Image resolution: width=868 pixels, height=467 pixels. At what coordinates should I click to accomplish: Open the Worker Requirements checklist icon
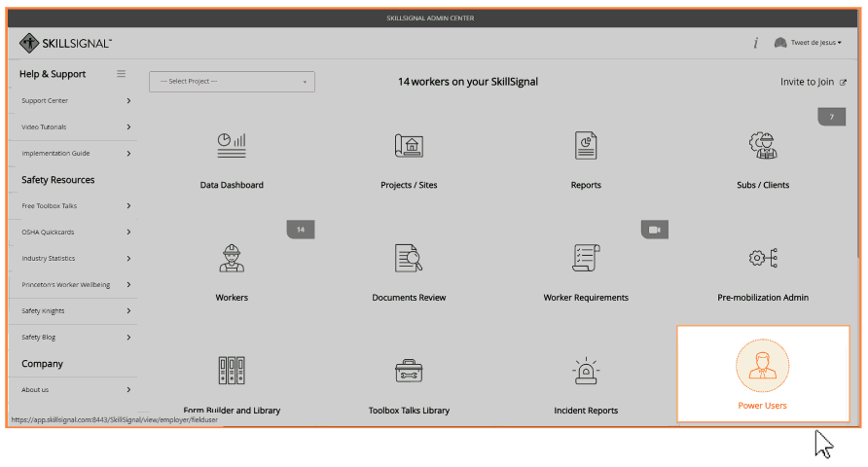(586, 259)
